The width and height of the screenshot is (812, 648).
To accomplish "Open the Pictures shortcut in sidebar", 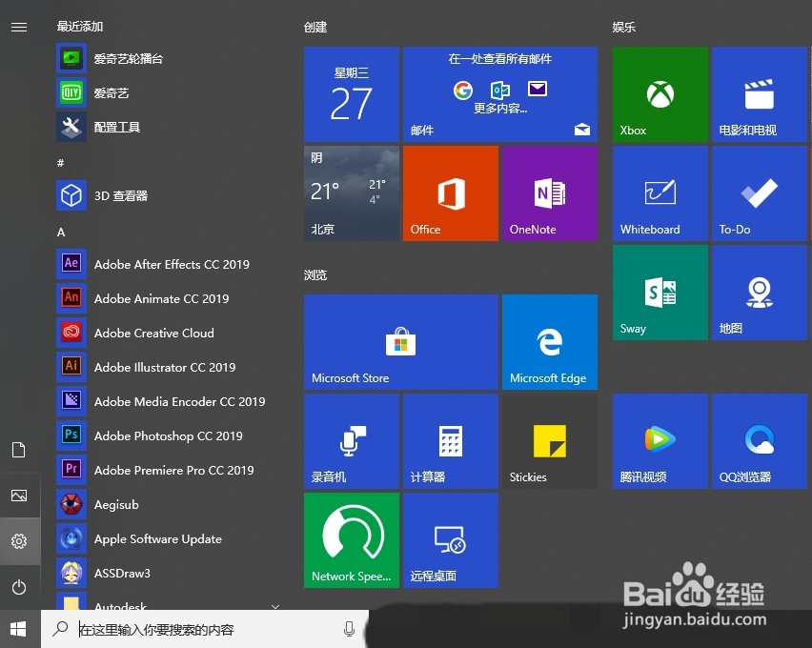I will [19, 496].
